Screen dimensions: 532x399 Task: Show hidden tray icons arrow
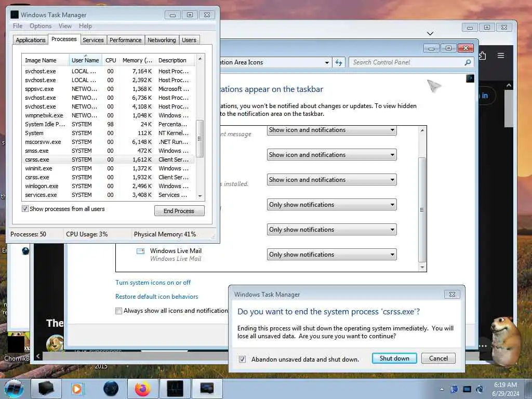click(442, 389)
